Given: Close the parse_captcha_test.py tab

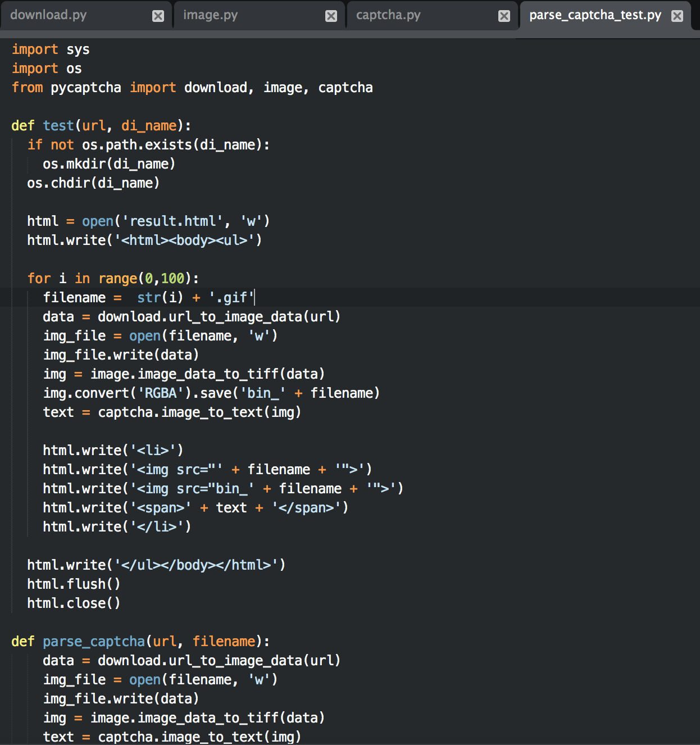Looking at the screenshot, I should [678, 16].
